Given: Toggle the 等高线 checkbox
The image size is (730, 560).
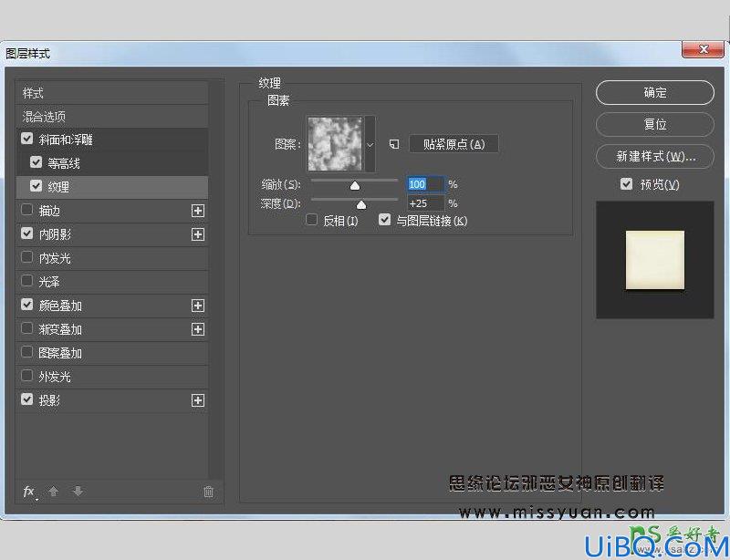Looking at the screenshot, I should pos(36,162).
